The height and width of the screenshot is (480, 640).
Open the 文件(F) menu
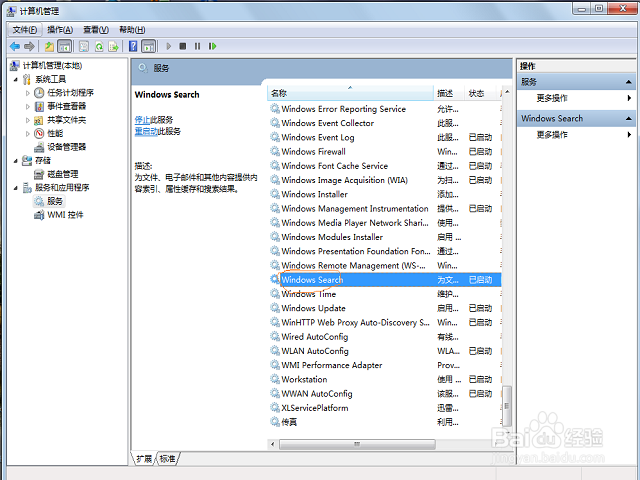point(24,30)
